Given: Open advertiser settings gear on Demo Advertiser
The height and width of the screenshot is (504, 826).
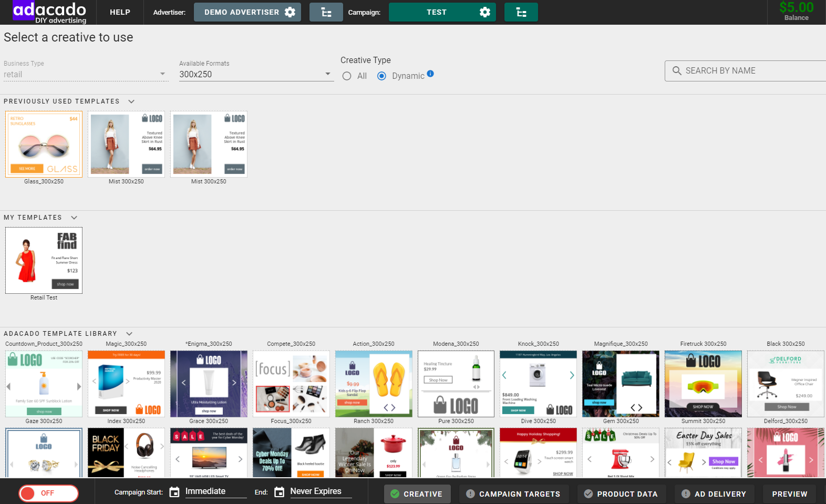Looking at the screenshot, I should (x=290, y=12).
